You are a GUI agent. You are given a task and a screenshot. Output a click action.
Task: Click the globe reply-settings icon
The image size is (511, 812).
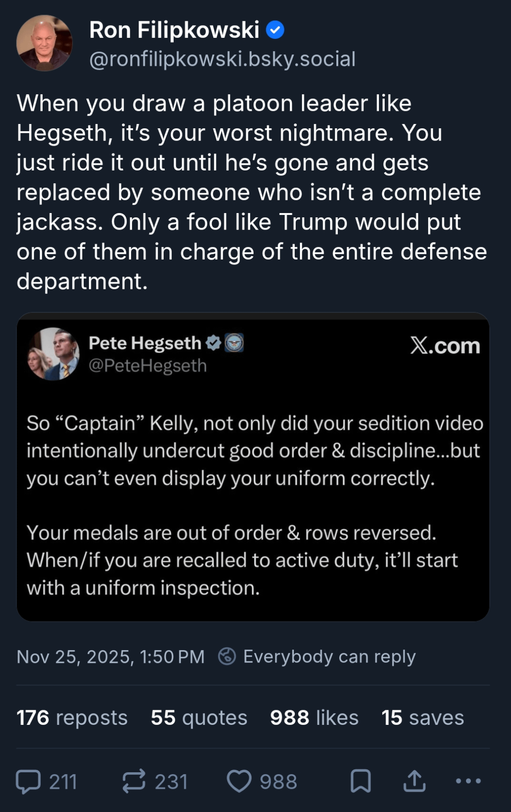(x=227, y=657)
